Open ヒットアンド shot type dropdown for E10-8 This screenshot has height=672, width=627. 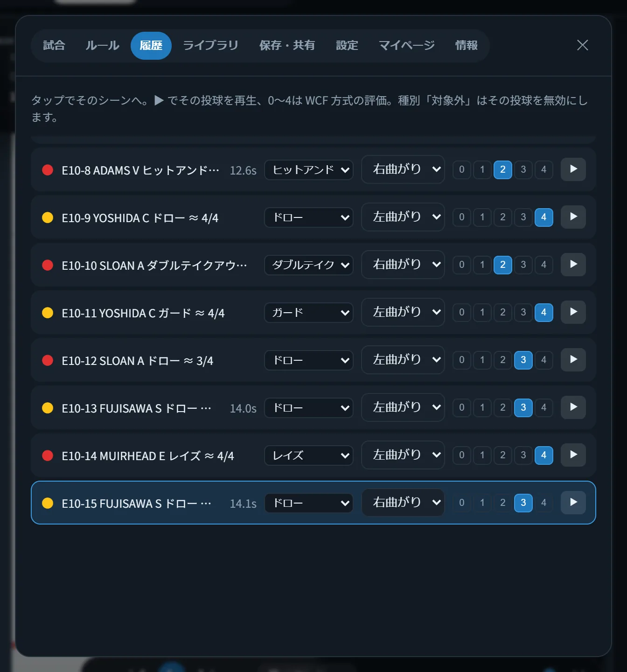309,170
